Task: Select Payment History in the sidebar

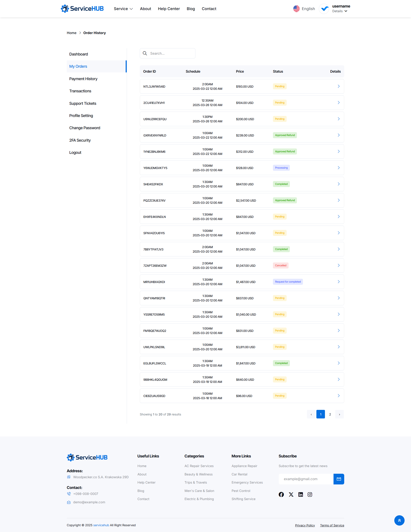Action: pyautogui.click(x=83, y=78)
